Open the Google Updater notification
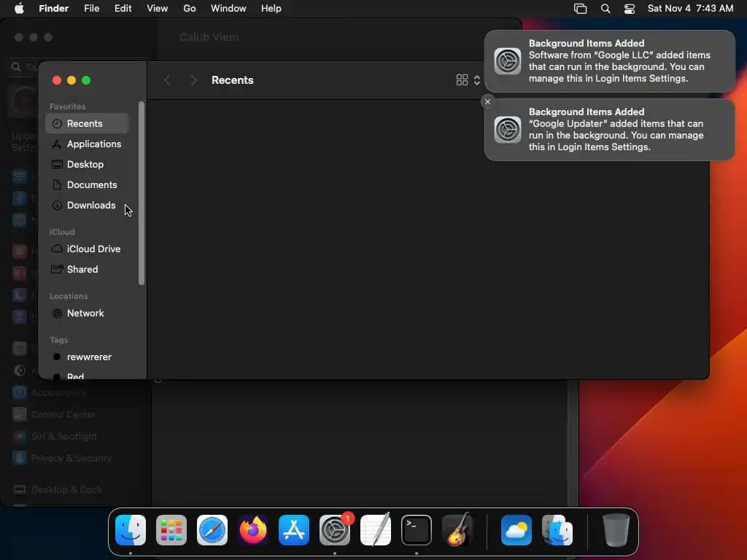The image size is (747, 560). (x=609, y=130)
